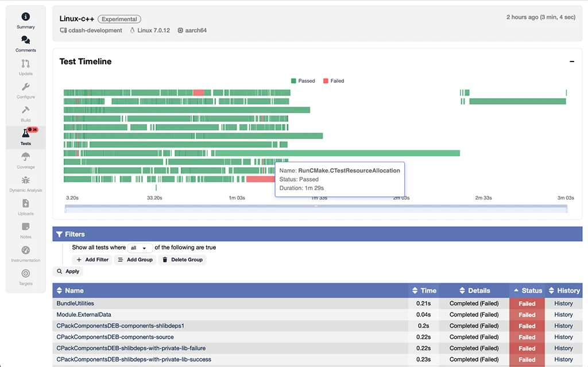
Task: Click the cdash-development site computer icon
Action: pyautogui.click(x=63, y=30)
